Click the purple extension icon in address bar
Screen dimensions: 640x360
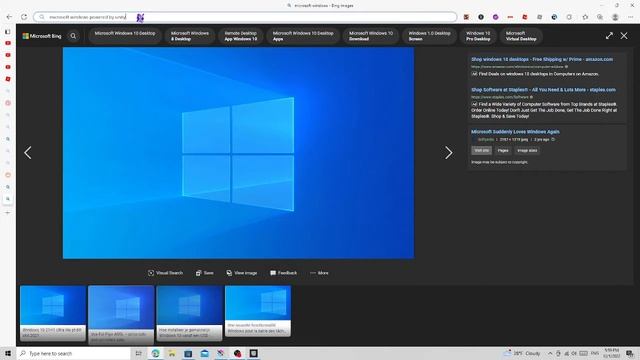[x=140, y=18]
